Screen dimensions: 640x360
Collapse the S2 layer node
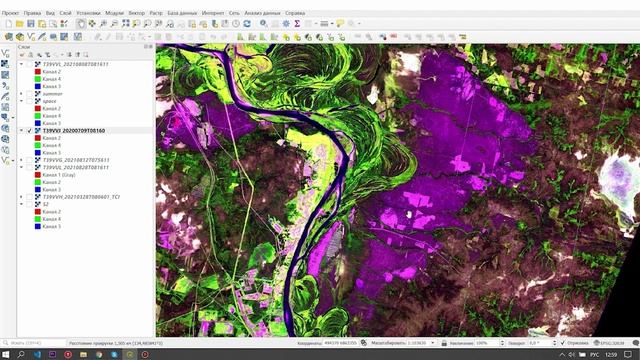coord(22,204)
